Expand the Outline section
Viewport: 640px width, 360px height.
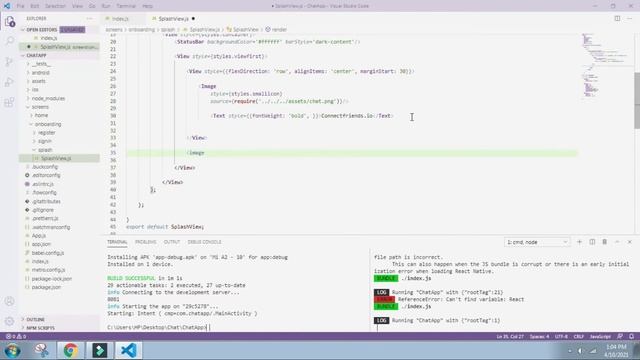coord(35,319)
